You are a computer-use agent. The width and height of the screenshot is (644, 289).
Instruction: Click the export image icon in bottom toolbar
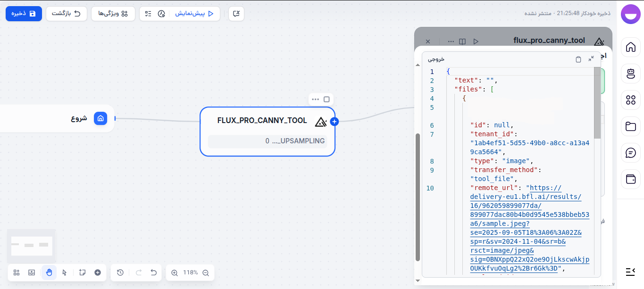31,272
